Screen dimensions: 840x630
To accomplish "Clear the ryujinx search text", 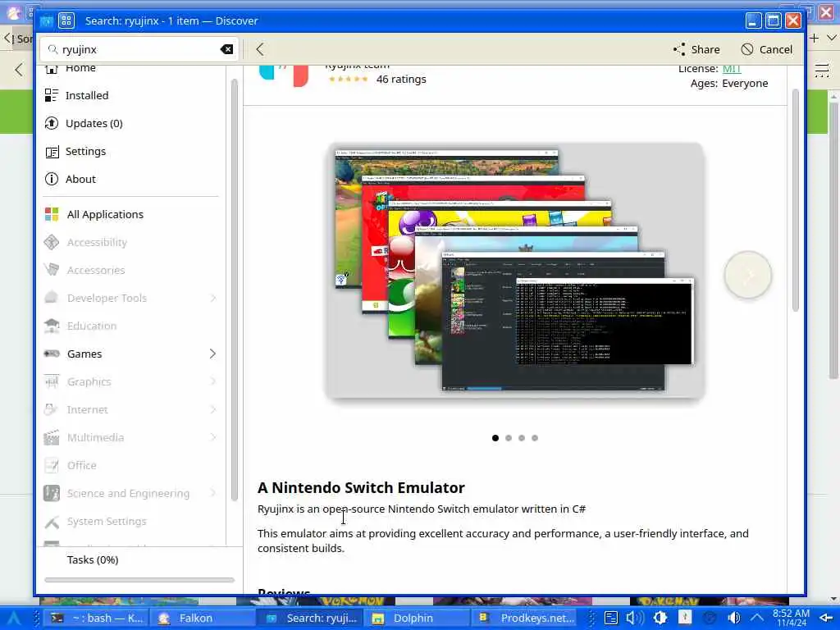I will 226,49.
